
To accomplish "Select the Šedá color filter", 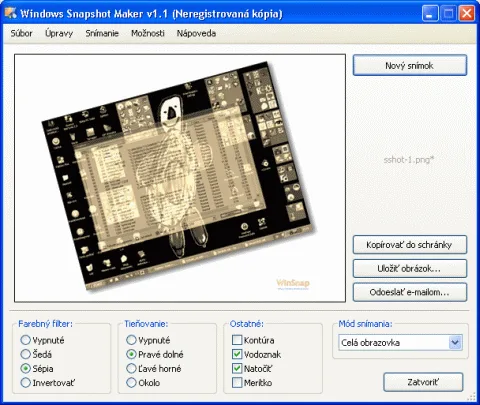I will 36,354.
